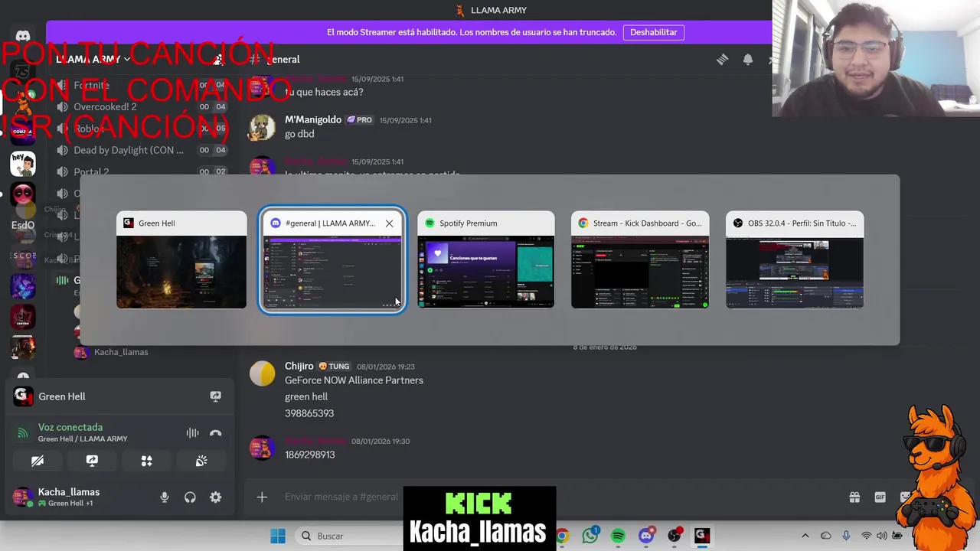Open the soundboard button
The height and width of the screenshot is (551, 980).
point(201,461)
